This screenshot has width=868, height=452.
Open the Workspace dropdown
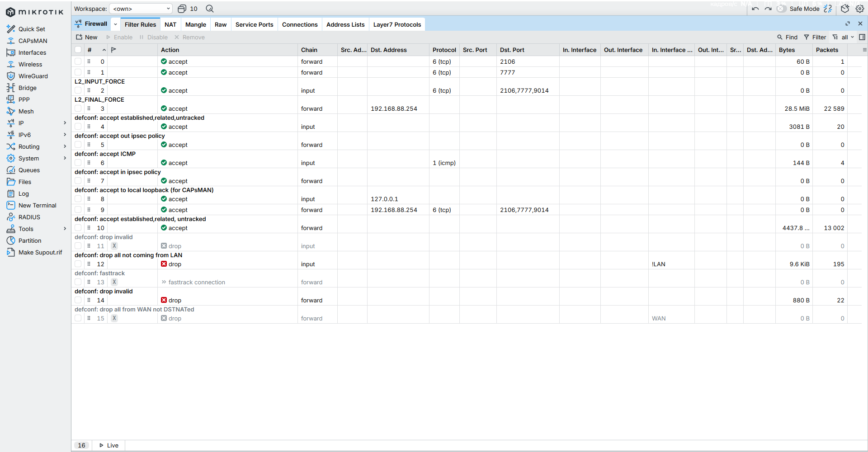141,9
